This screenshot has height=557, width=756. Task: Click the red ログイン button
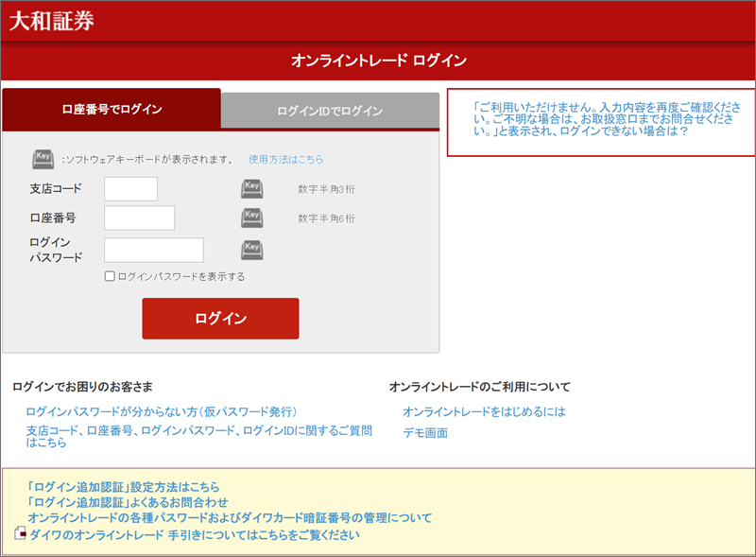tap(220, 319)
